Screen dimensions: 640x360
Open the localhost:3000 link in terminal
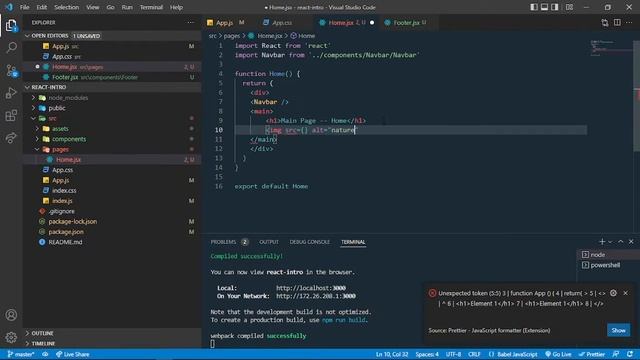(x=311, y=288)
